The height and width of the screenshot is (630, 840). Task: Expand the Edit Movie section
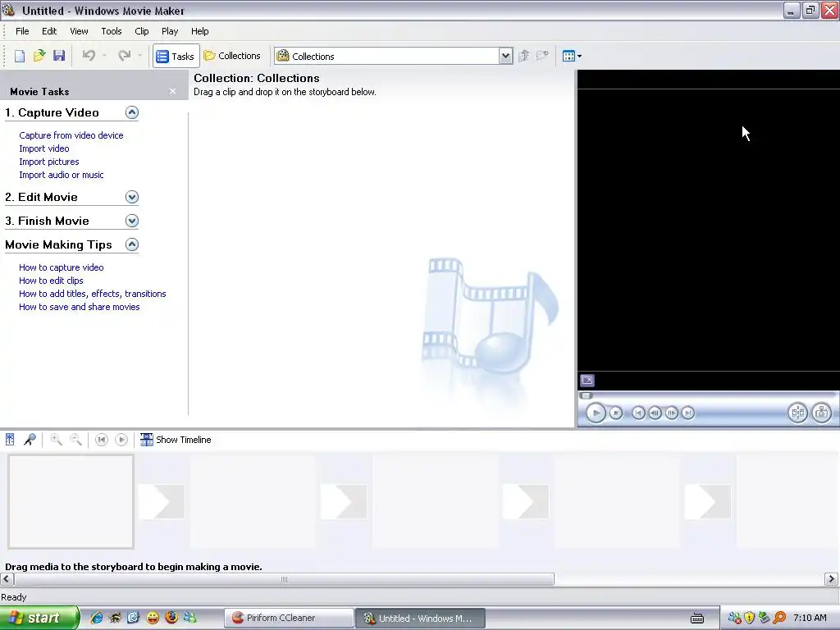point(132,197)
